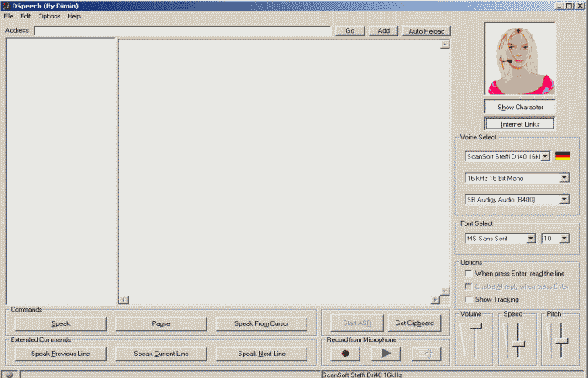Open the Options menu
Screen dimensions: 588x378
pyautogui.click(x=50, y=16)
